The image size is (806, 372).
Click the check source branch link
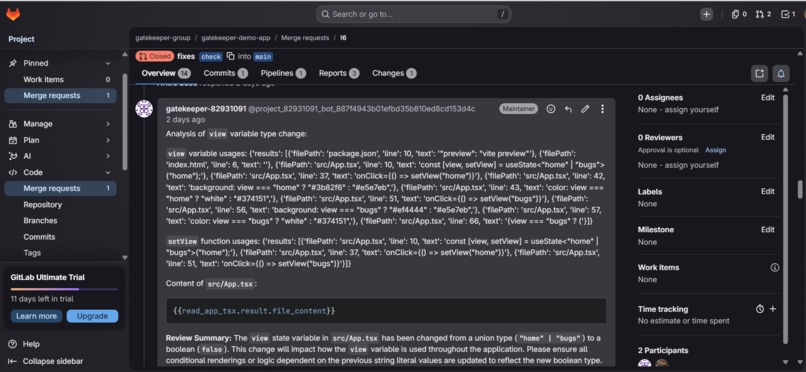pos(211,57)
